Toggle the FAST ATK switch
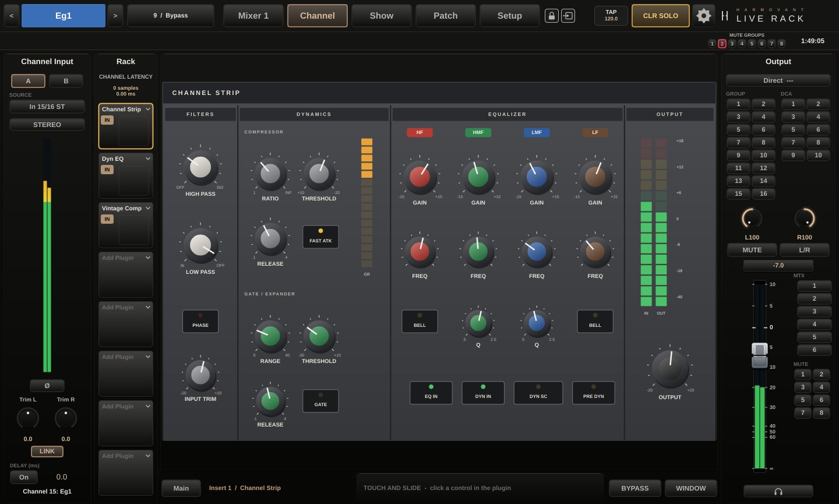Image resolution: width=839 pixels, height=504 pixels. point(320,237)
